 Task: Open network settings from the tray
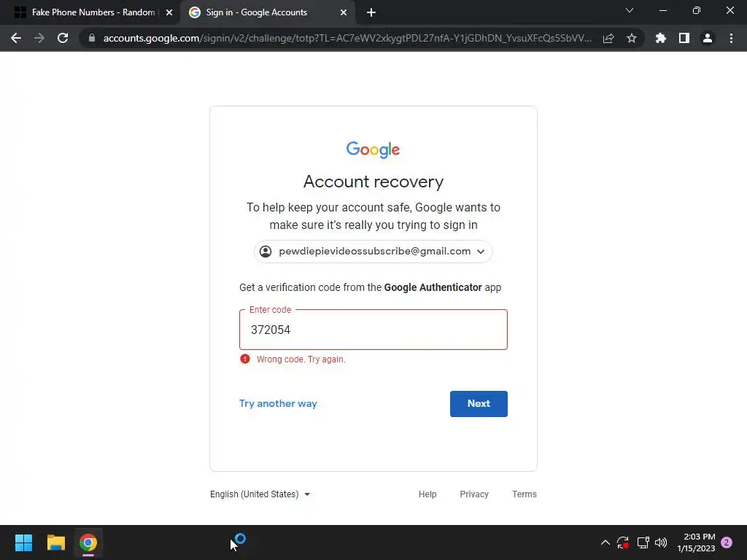pyautogui.click(x=643, y=542)
